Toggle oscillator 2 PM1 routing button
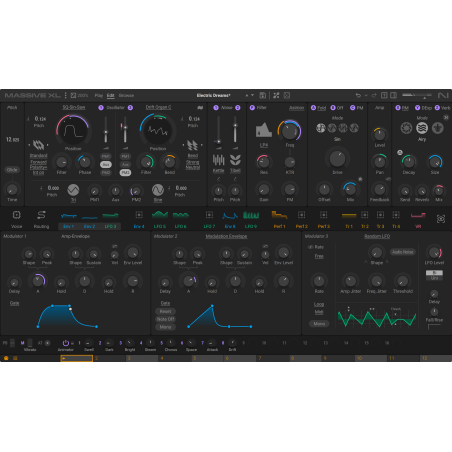Screen dimensions: 452x452 tap(125, 156)
